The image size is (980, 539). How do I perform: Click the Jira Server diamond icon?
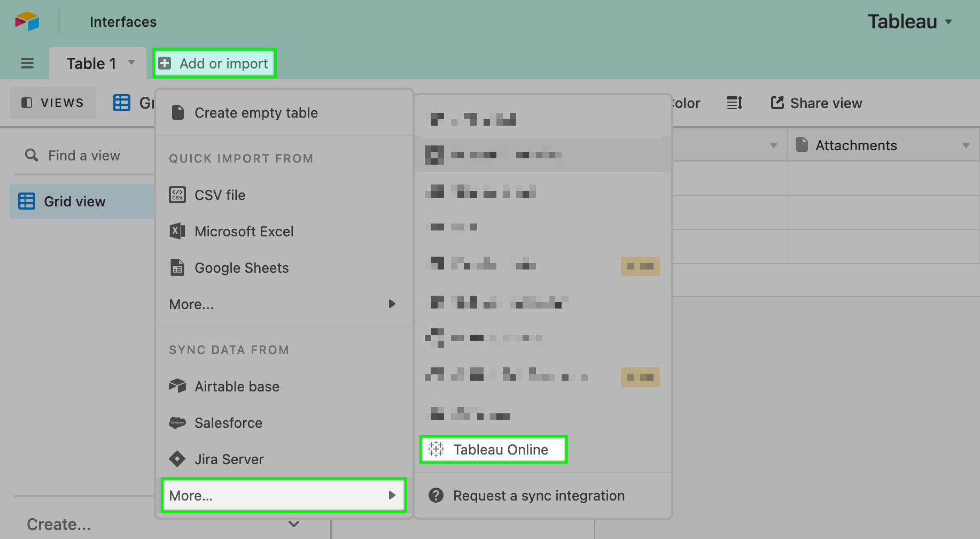[x=177, y=459]
